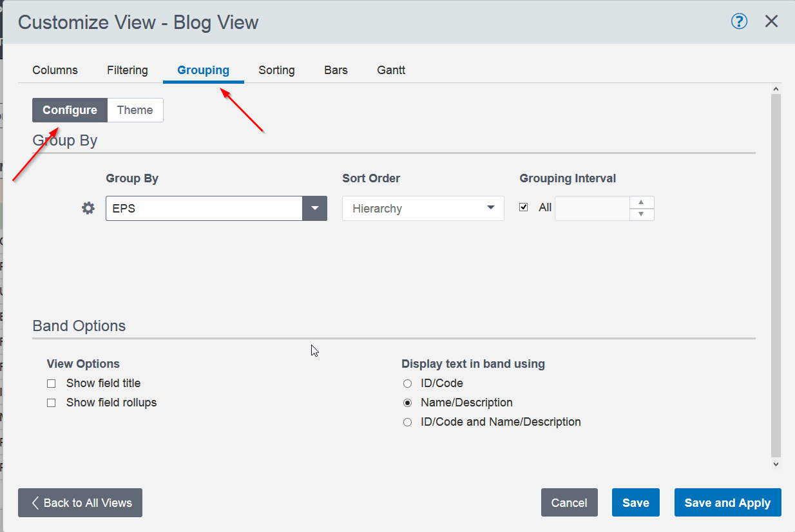The width and height of the screenshot is (795, 532).
Task: Open the Sort Order Hierarchy dropdown
Action: (x=423, y=209)
